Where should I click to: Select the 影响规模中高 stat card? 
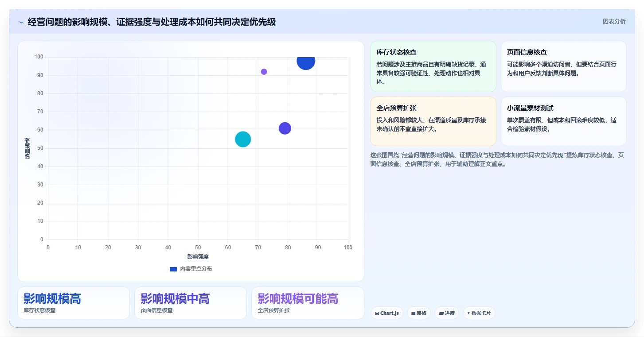pyautogui.click(x=191, y=303)
